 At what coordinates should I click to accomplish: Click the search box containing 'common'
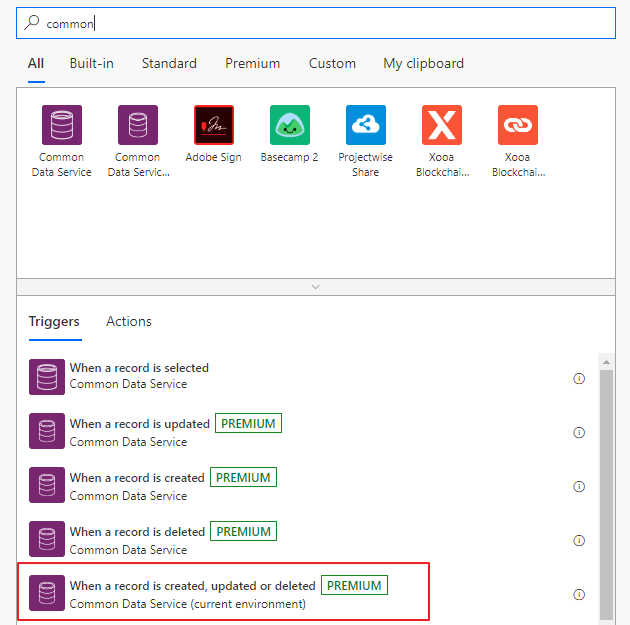tap(315, 23)
